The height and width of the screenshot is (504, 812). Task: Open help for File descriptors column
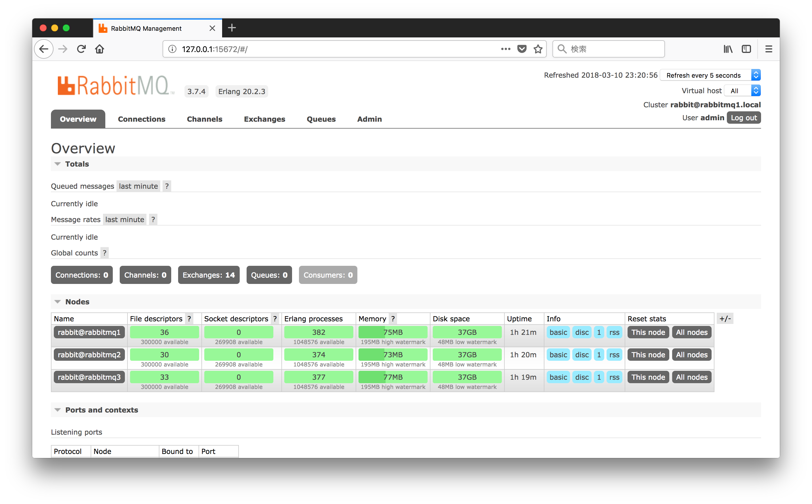189,319
